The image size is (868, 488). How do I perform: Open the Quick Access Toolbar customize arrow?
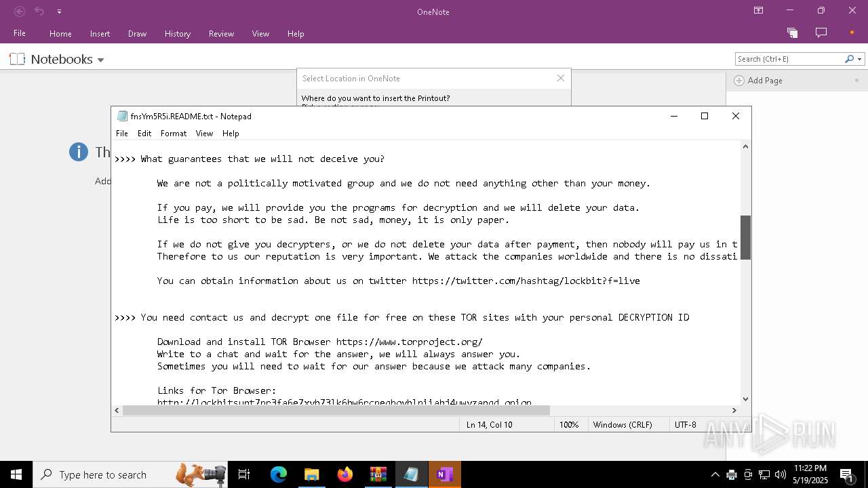[x=59, y=12]
